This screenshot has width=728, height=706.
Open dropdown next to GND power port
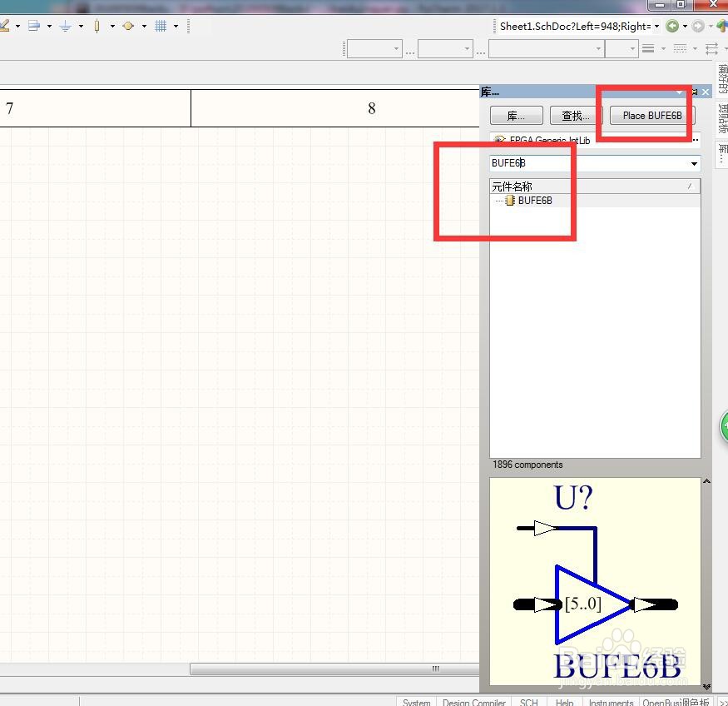81,26
